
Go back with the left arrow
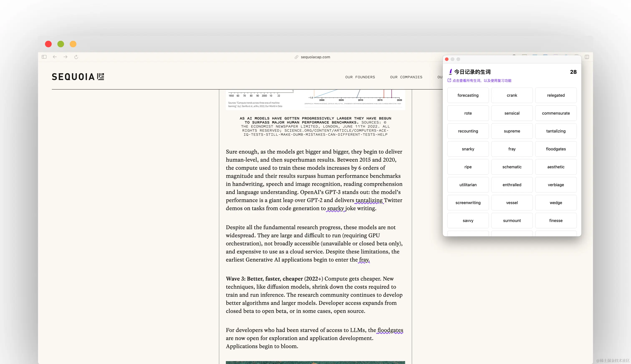55,57
